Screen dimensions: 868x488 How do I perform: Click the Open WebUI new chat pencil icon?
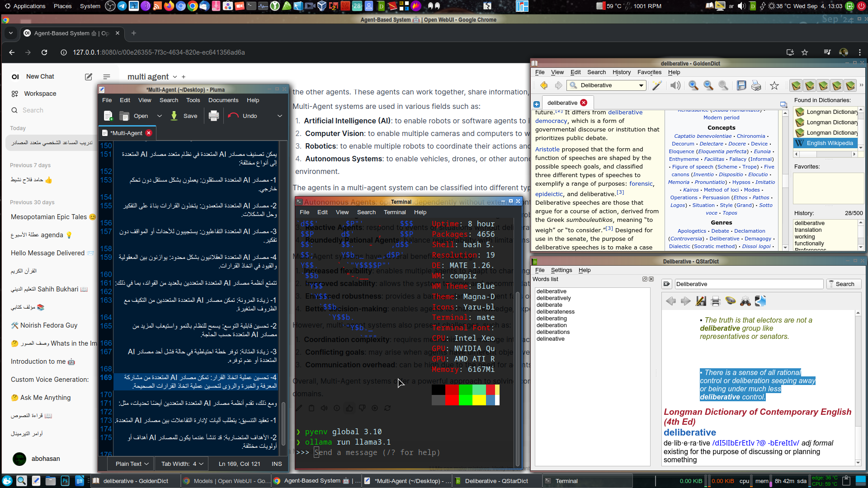(x=89, y=77)
